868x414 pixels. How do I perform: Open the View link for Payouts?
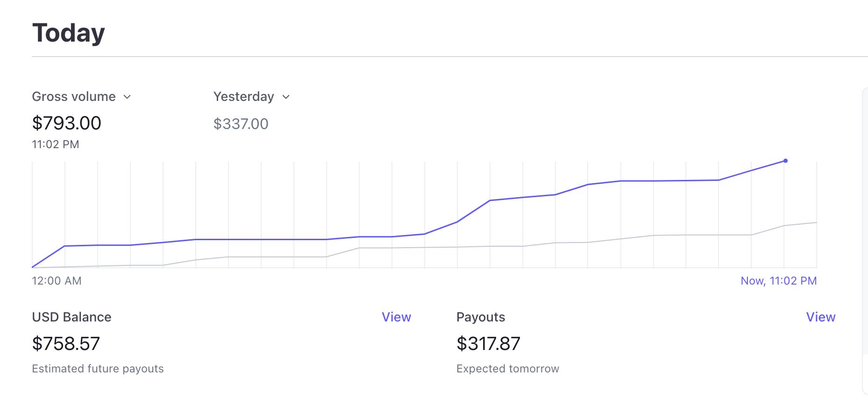coord(820,317)
